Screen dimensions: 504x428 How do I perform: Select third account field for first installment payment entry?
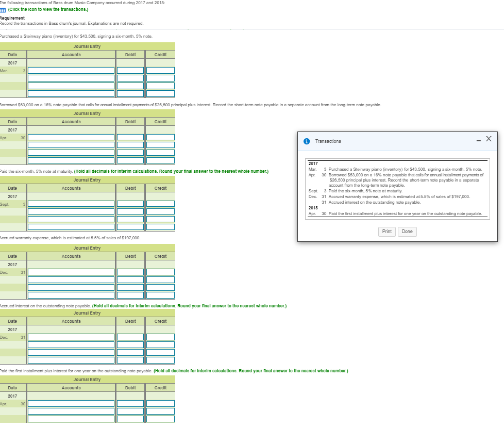tap(71, 419)
